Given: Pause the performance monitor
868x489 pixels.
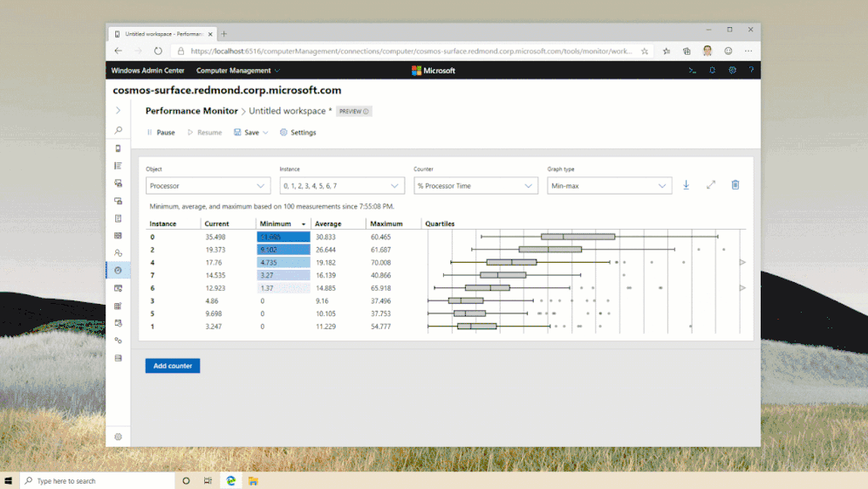Looking at the screenshot, I should (x=161, y=133).
